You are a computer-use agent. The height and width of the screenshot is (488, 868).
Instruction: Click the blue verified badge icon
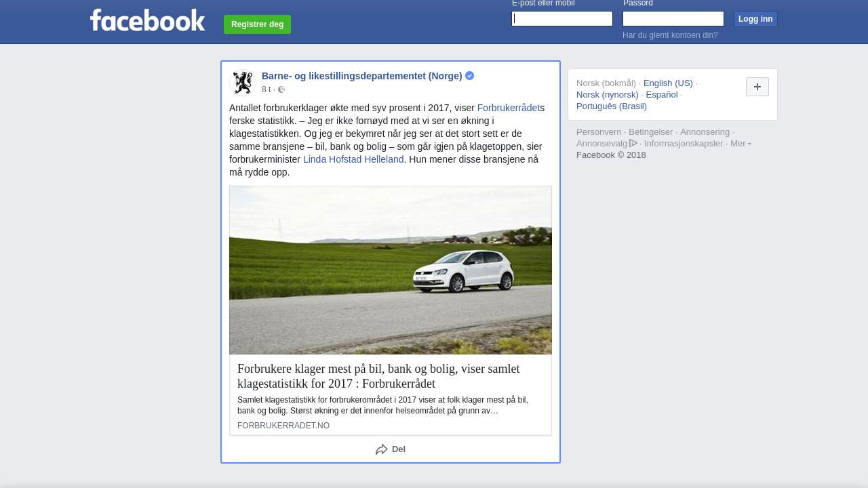click(x=469, y=76)
